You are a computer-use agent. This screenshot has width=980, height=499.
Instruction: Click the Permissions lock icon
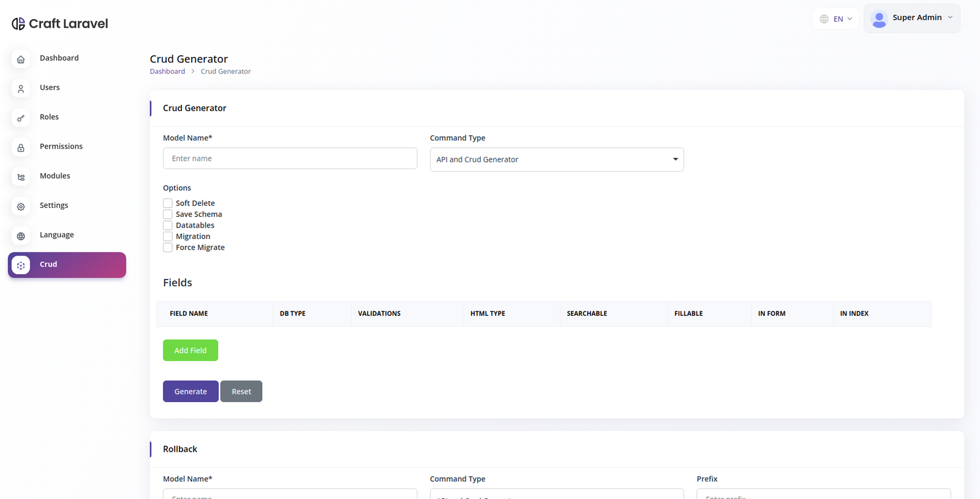[21, 148]
